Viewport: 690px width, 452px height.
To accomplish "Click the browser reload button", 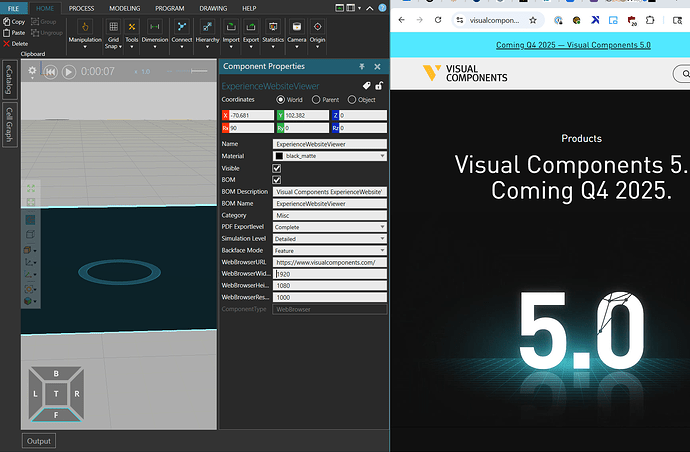I will (438, 20).
